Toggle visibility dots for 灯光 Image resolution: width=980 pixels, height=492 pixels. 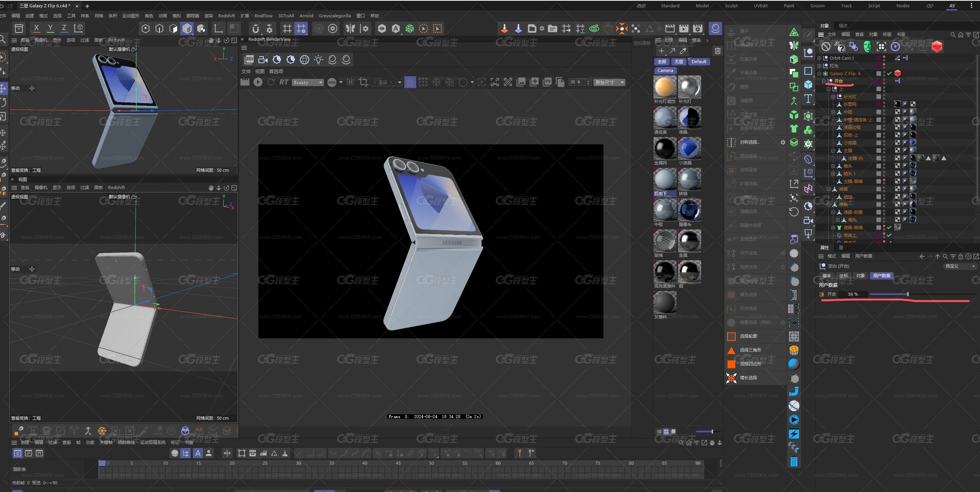(x=884, y=66)
